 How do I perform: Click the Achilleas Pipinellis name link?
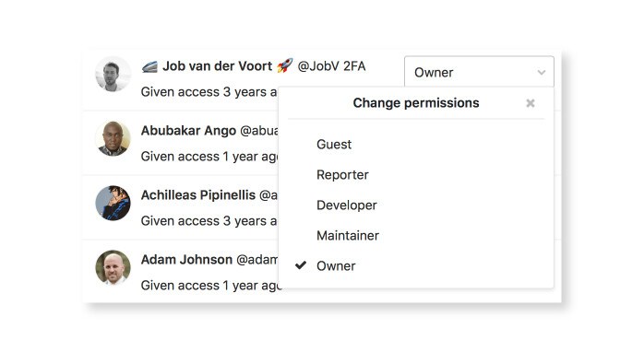pyautogui.click(x=198, y=194)
